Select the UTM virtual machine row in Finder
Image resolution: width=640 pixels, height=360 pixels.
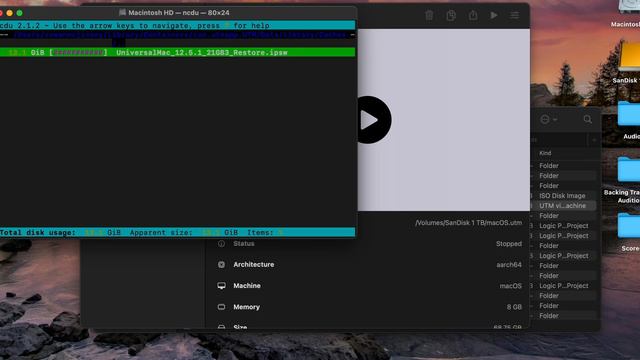(563, 206)
